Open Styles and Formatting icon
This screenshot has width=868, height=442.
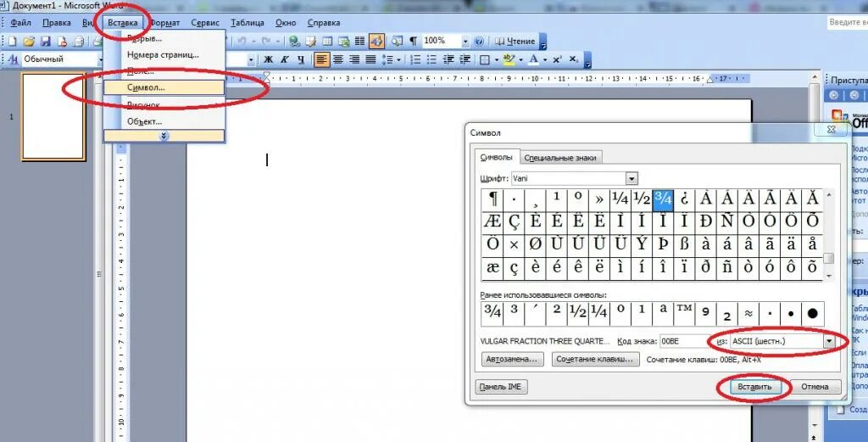pos(14,59)
